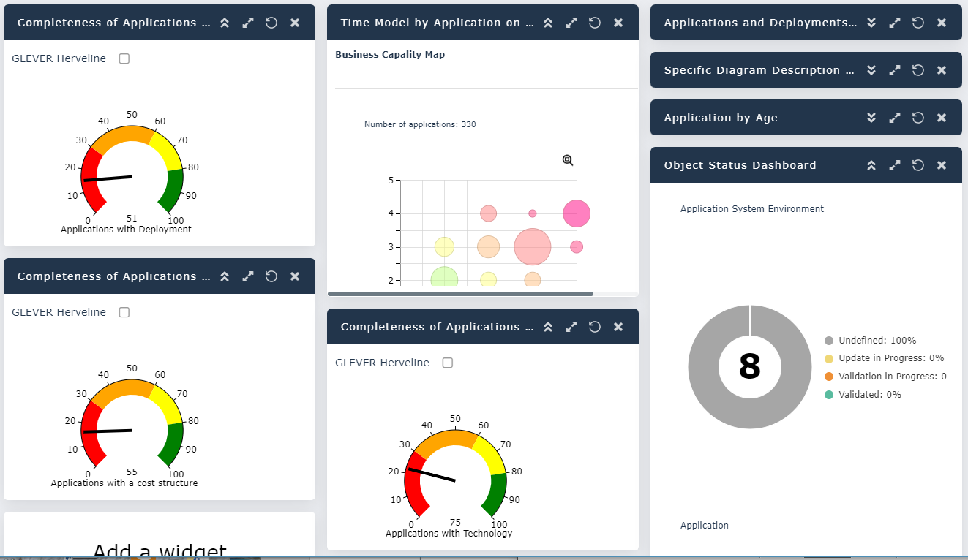Tick GLEVER Herveline checkbox above cost structure gauge
The width and height of the screenshot is (968, 560).
point(124,312)
